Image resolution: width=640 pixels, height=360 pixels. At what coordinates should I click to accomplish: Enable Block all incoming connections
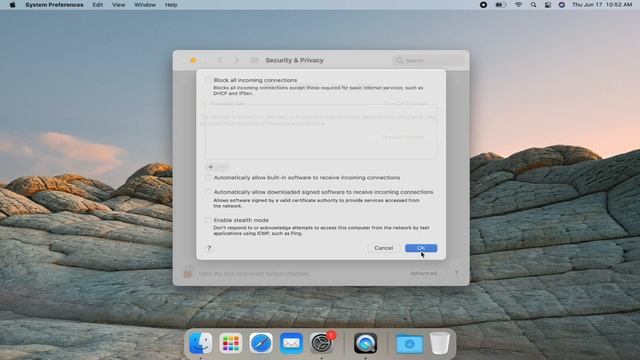[x=208, y=80]
